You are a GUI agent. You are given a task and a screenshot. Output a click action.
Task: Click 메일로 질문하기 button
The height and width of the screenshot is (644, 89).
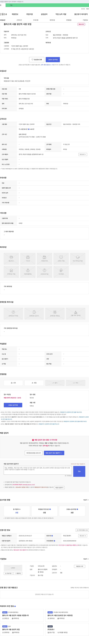point(59,488)
